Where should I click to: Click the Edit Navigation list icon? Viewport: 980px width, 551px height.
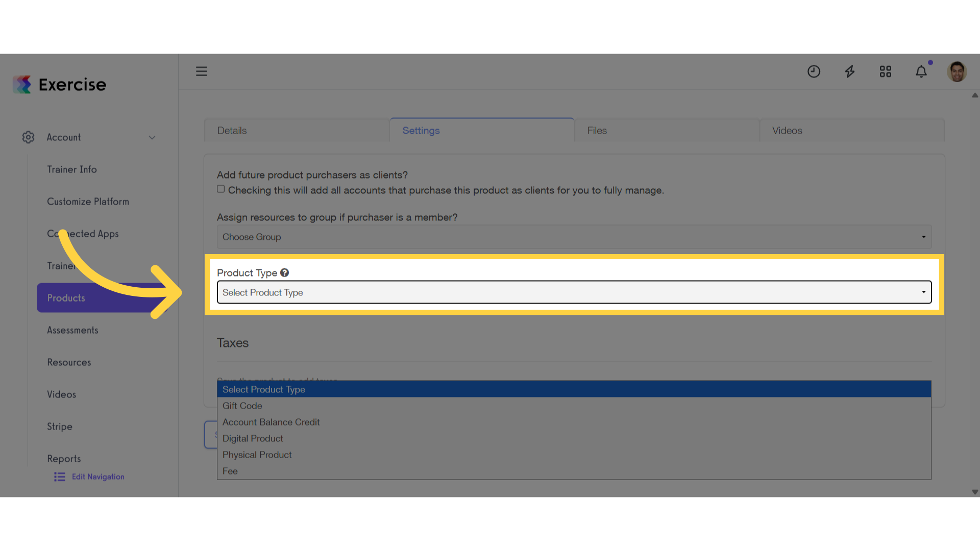(x=60, y=477)
